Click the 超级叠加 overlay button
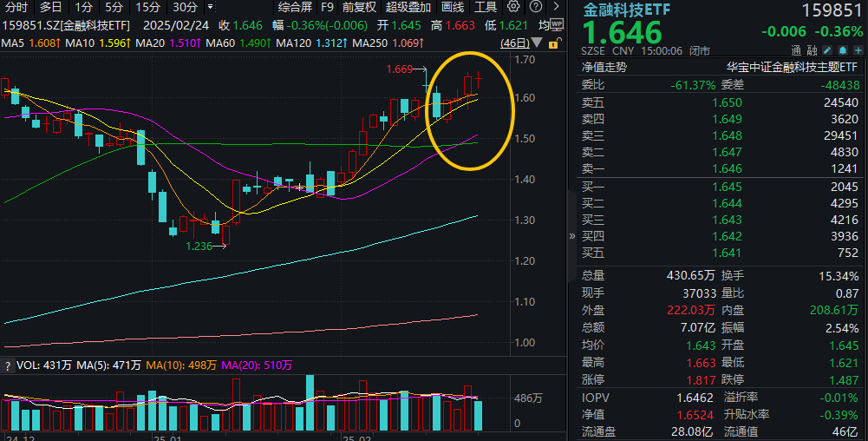The image size is (868, 441). coord(408,7)
